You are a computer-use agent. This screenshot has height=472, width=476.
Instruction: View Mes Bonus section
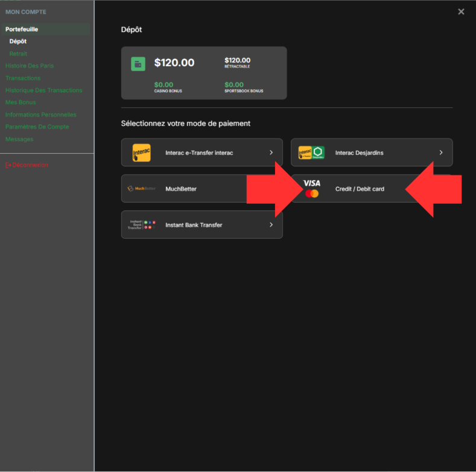[x=21, y=102]
